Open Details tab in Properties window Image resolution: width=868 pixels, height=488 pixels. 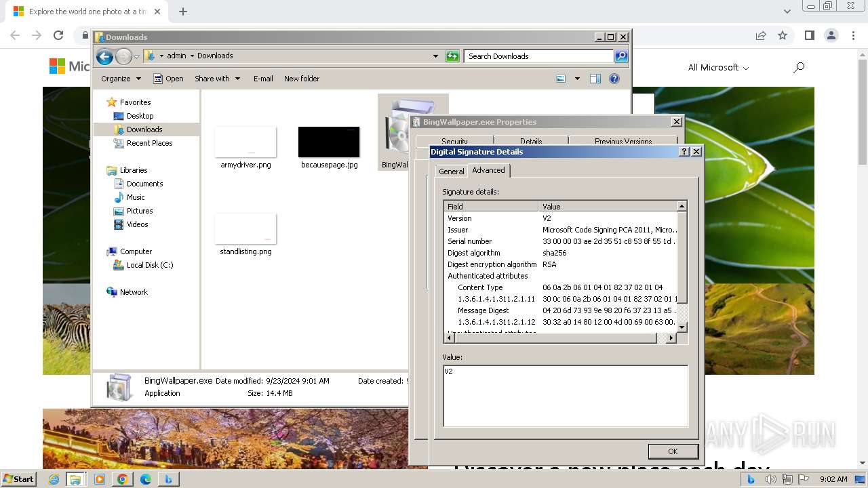tap(530, 142)
